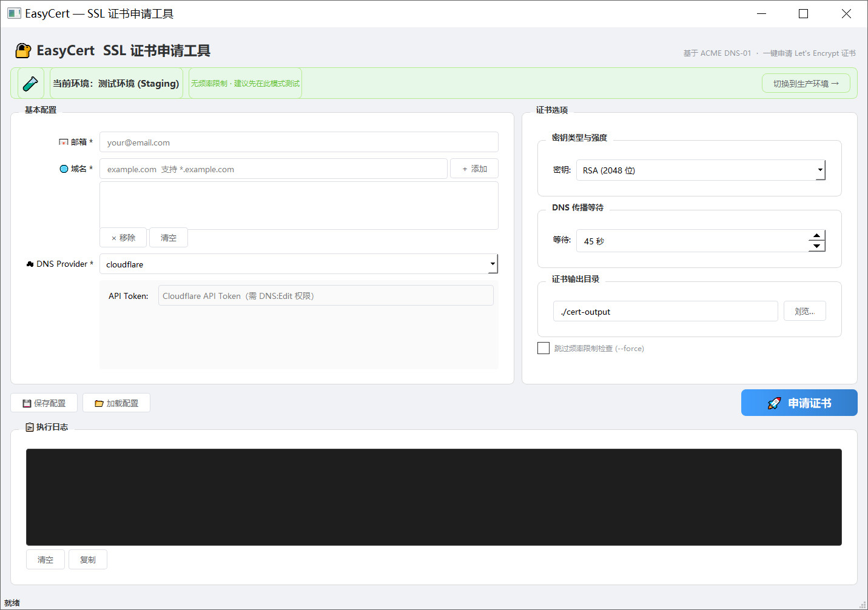Clear the log with bottom 清空 button

(45, 560)
